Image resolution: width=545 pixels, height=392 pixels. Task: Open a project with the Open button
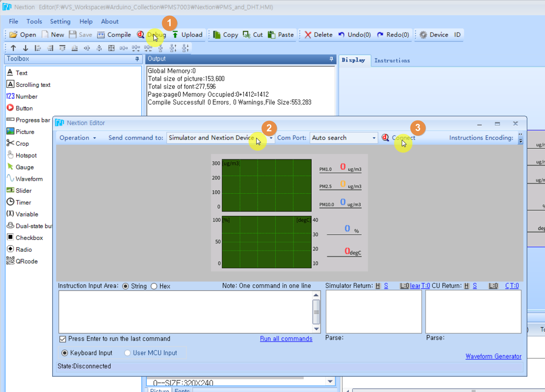click(23, 35)
